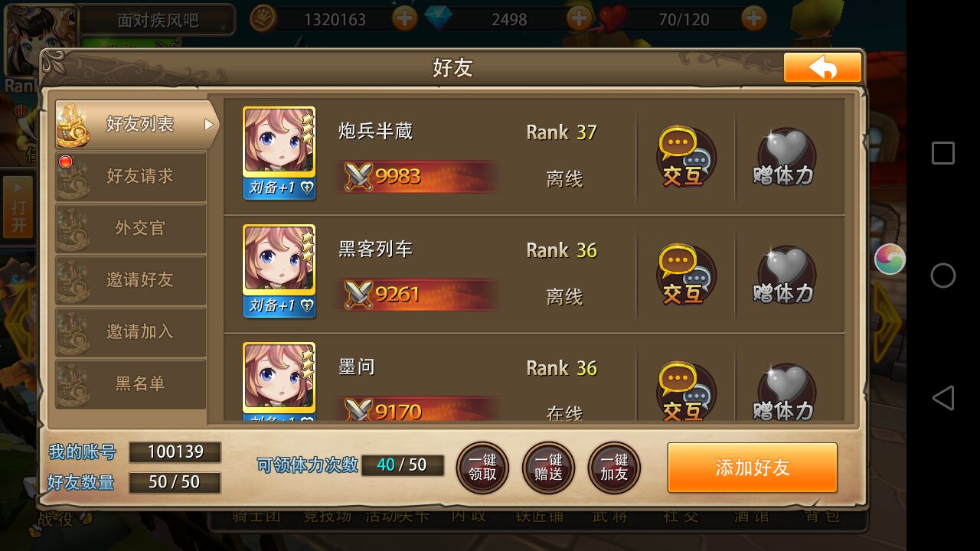980x551 pixels.
Task: Open 交互 chat icon for 黑客列车
Action: pos(685,275)
